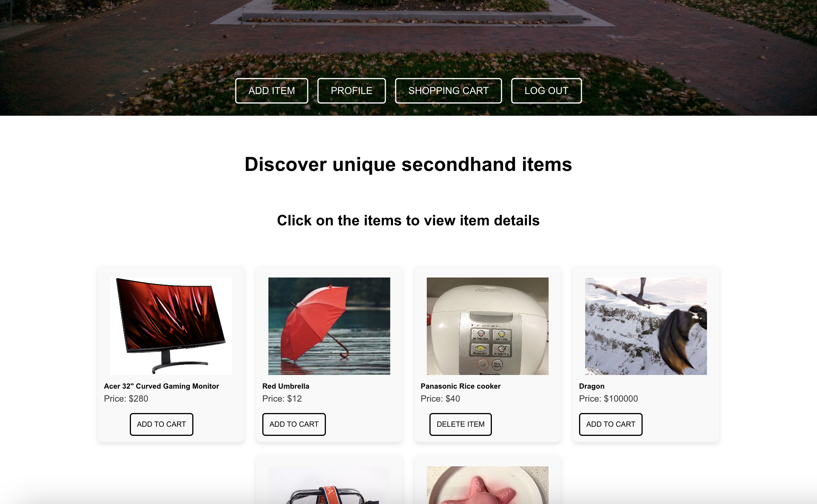Select the Acer 32" Curved Gaming Monitor title

161,386
